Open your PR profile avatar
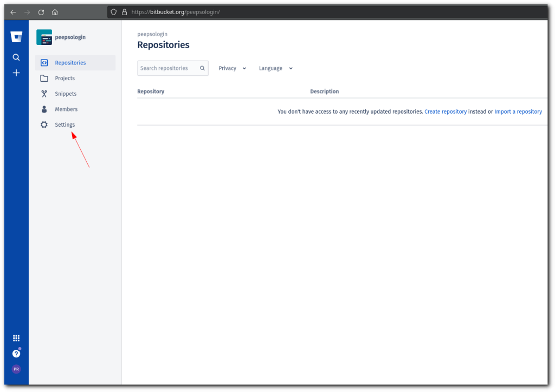This screenshot has width=555, height=392. pyautogui.click(x=16, y=369)
